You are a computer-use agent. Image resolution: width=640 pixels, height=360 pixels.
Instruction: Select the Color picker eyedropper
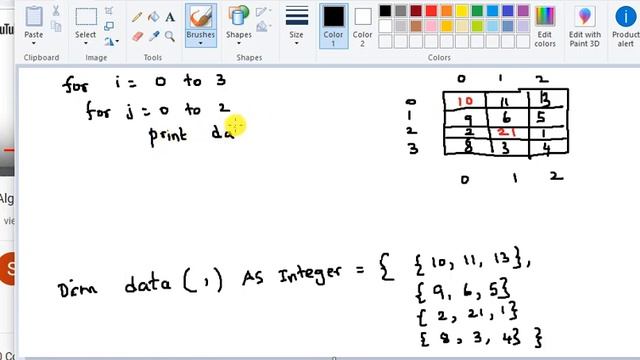click(x=153, y=36)
